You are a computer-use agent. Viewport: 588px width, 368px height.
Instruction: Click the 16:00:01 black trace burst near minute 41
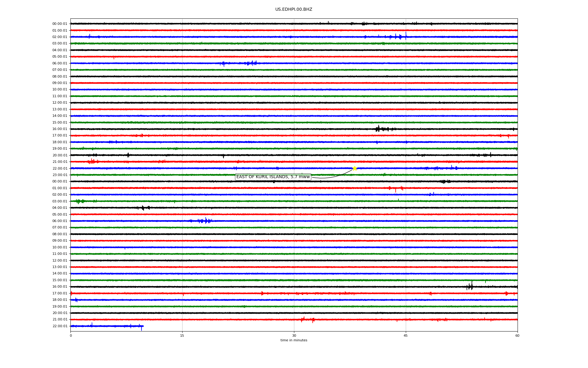pyautogui.click(x=379, y=129)
